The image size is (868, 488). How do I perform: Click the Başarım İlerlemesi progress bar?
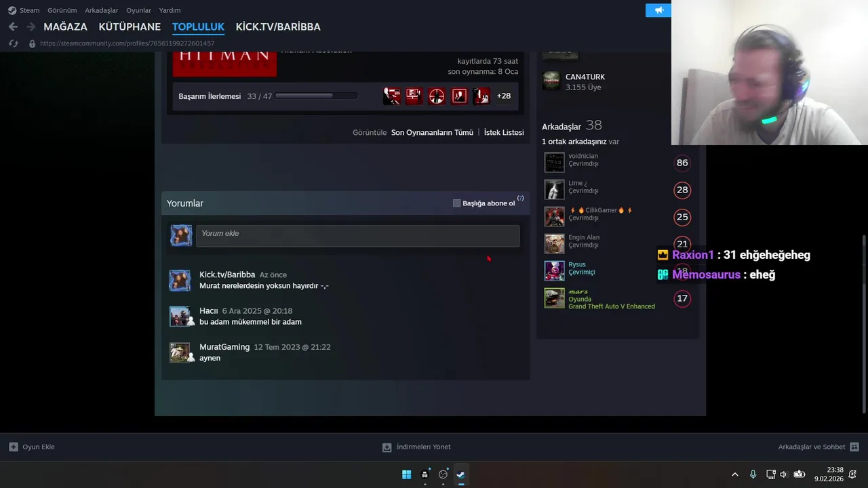[317, 96]
